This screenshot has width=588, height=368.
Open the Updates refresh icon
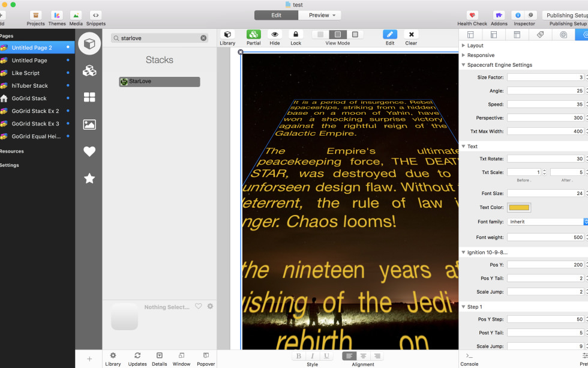(137, 355)
